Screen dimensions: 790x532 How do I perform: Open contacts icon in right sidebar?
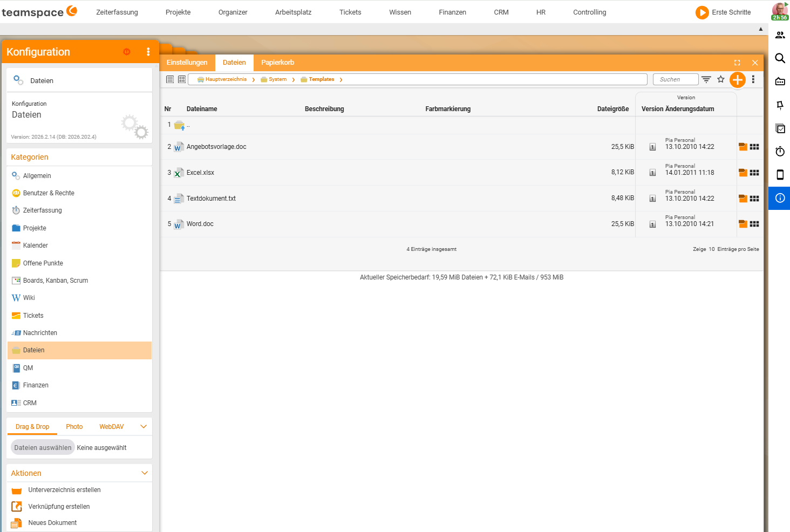pyautogui.click(x=780, y=35)
